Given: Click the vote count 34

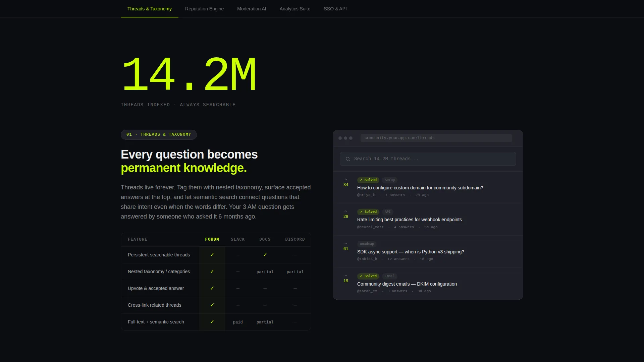Looking at the screenshot, I should coord(346,185).
